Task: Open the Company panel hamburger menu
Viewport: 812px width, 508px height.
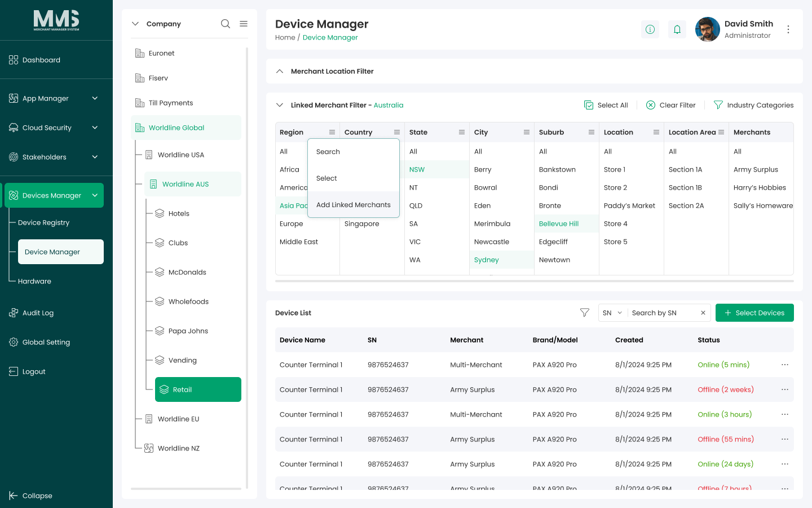Action: pyautogui.click(x=244, y=24)
